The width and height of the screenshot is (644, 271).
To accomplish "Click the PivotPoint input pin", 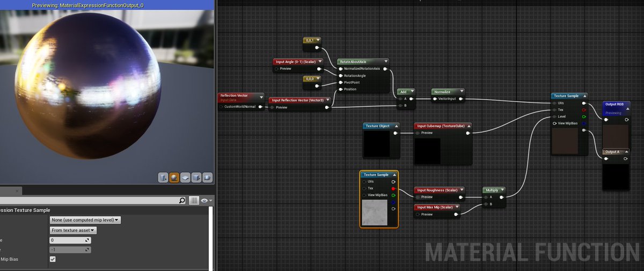I will pos(340,83).
